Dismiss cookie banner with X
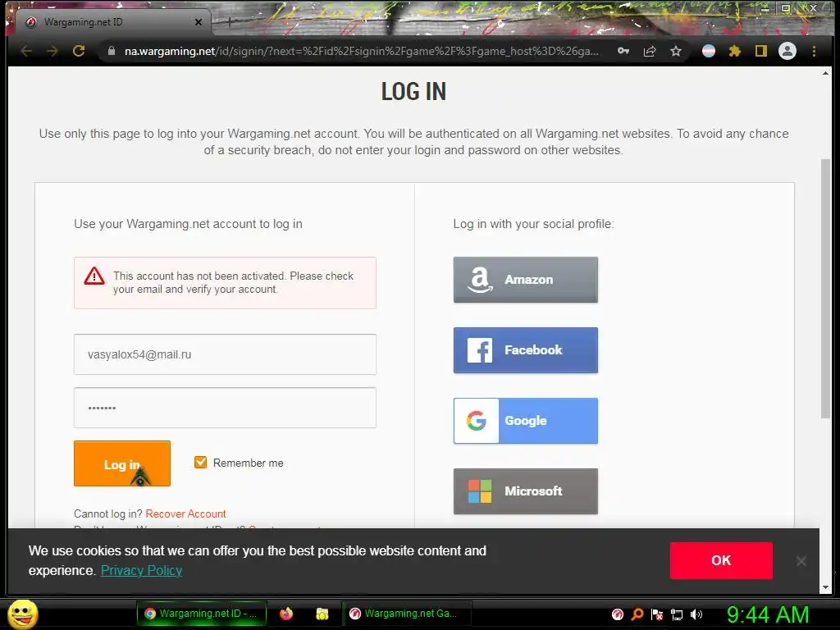This screenshot has height=630, width=840. tap(801, 561)
